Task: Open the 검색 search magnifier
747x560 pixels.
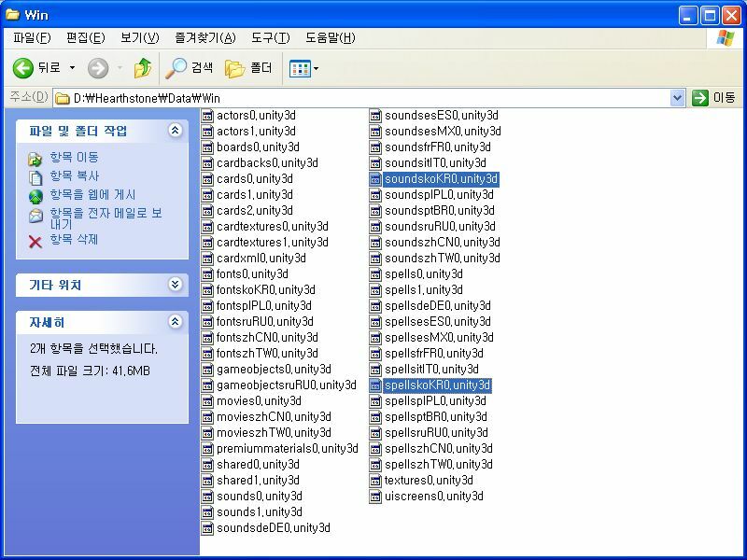Action: click(x=176, y=68)
